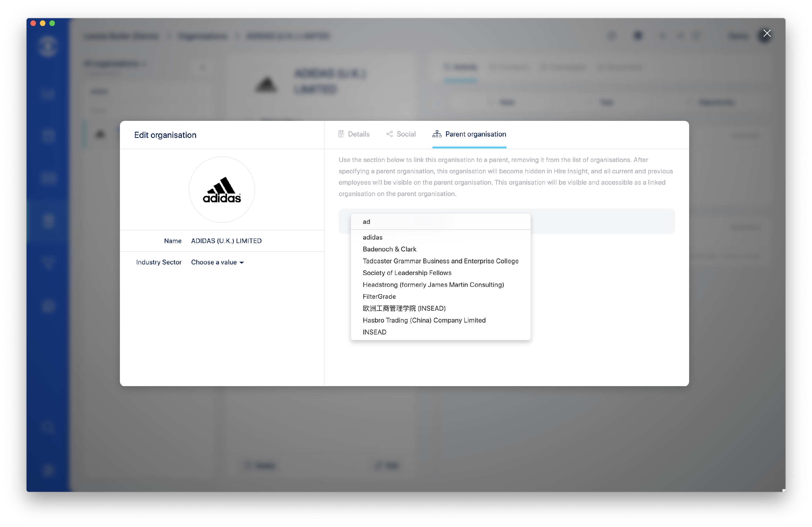This screenshot has width=812, height=527.
Task: Click the ADIDAS (U.K.) LIMITED name field
Action: coord(226,241)
